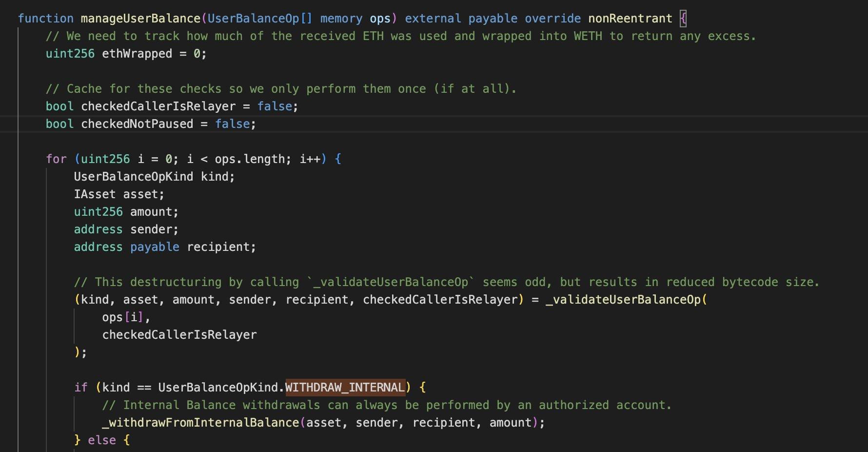This screenshot has width=868, height=452.
Task: Click the IAsset type name
Action: [95, 194]
